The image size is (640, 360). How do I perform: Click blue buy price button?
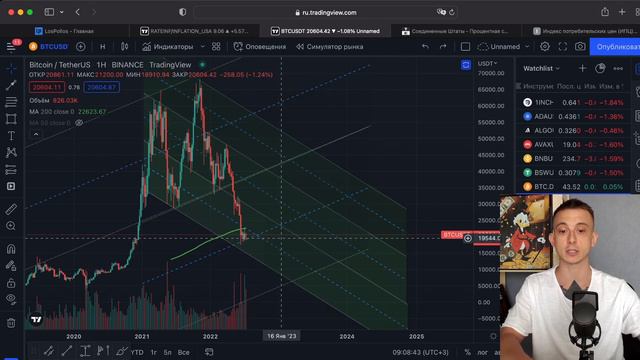102,87
